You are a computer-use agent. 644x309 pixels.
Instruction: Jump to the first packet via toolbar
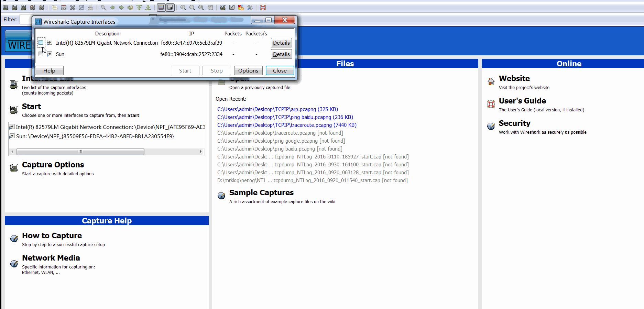(x=139, y=8)
